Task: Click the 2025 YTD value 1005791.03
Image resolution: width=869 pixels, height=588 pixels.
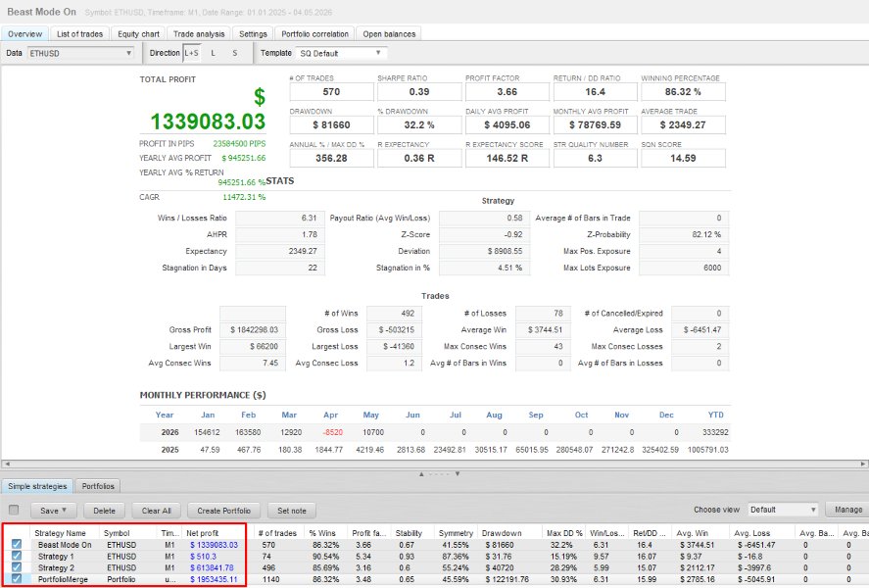Action: (707, 450)
